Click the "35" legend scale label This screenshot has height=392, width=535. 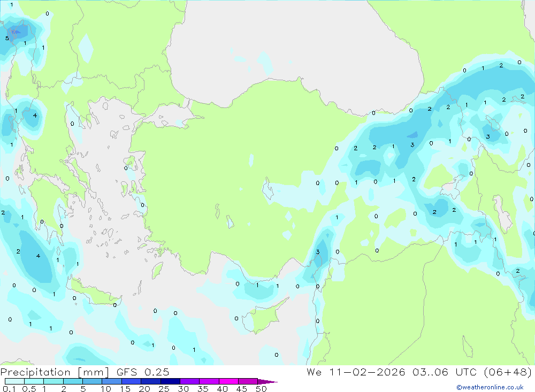[203, 389]
